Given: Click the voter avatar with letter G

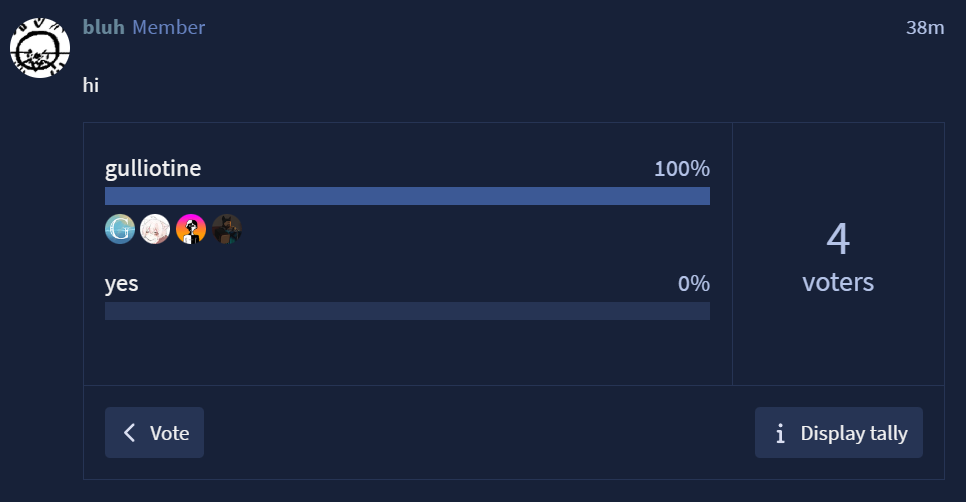Looking at the screenshot, I should point(120,230).
